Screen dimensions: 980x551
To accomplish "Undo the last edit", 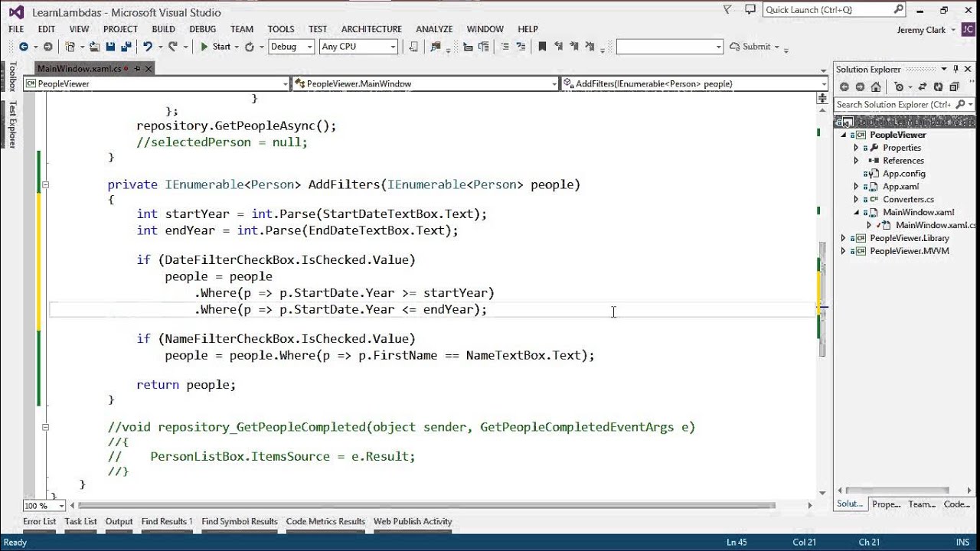I will (x=148, y=47).
